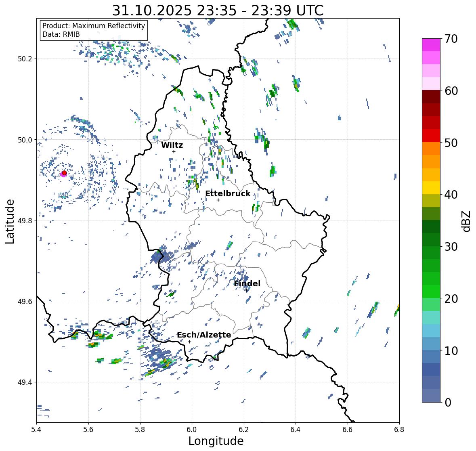Click the 5.4 longitude tick label
The width and height of the screenshot is (476, 451).
pyautogui.click(x=36, y=430)
